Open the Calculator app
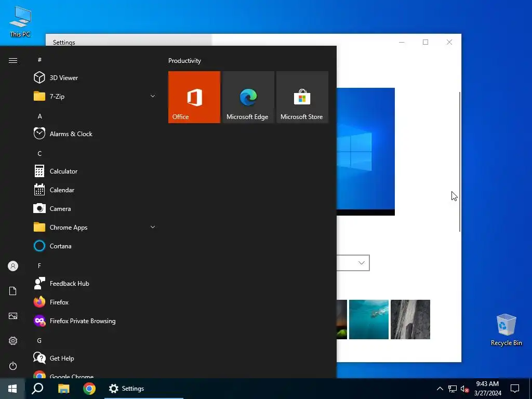This screenshot has width=532, height=399. click(x=95, y=171)
